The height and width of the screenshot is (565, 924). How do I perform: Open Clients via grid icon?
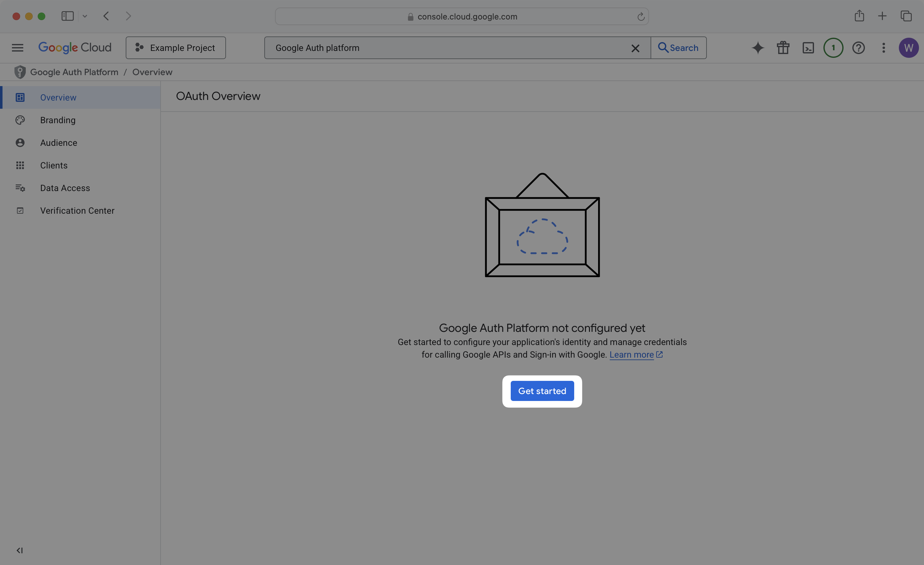(x=20, y=165)
